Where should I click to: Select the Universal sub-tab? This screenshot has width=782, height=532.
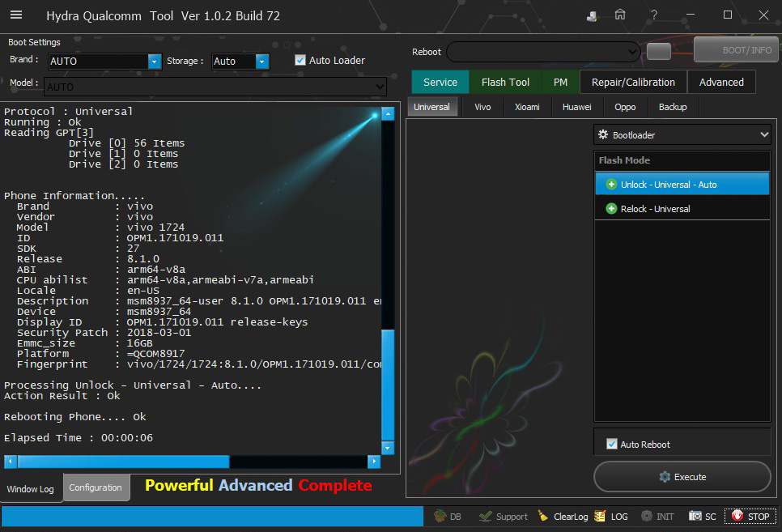tap(432, 108)
